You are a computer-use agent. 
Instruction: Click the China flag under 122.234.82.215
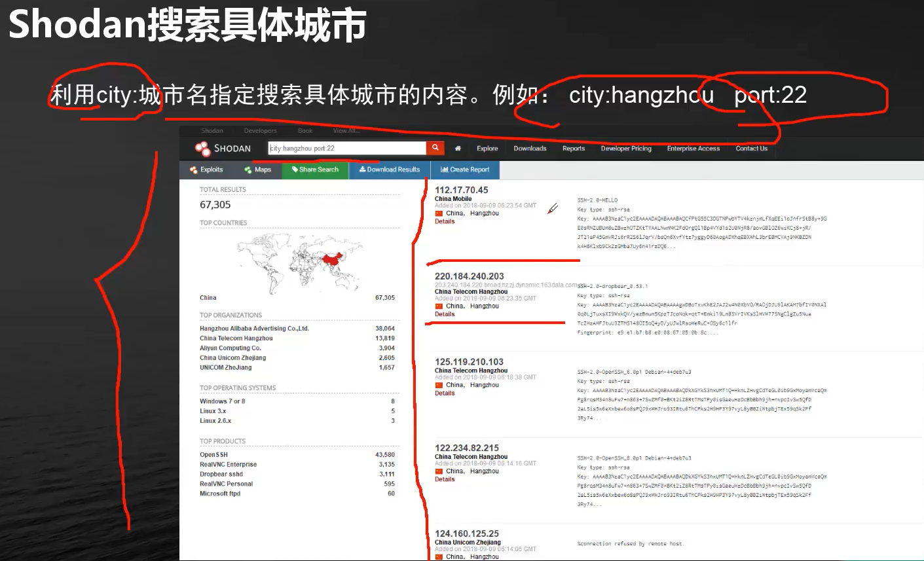[439, 471]
